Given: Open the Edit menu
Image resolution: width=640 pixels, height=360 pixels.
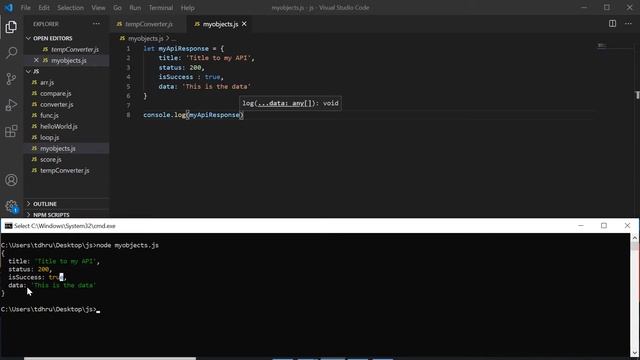Looking at the screenshot, I should coord(44,7).
